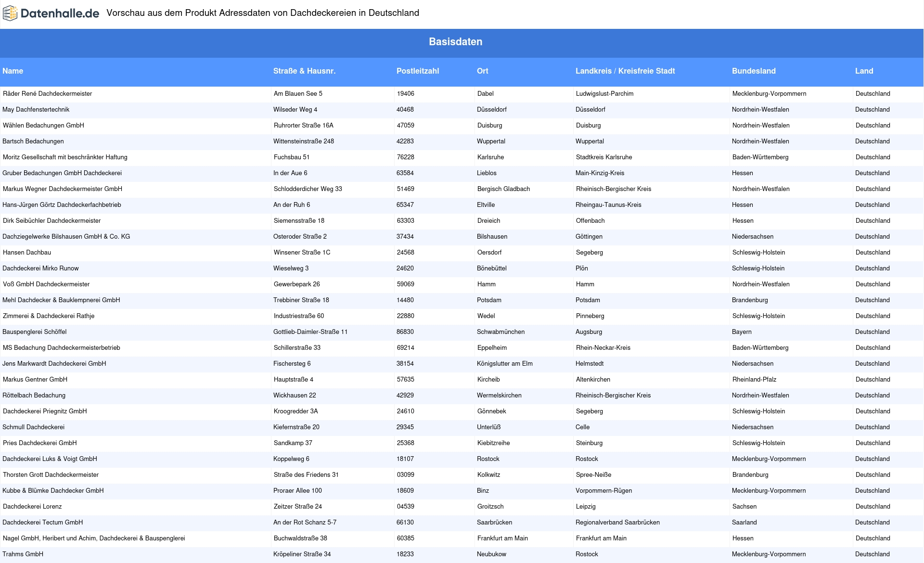This screenshot has height=563, width=924.
Task: Click address Straße des Friedens 31
Action: pyautogui.click(x=306, y=475)
